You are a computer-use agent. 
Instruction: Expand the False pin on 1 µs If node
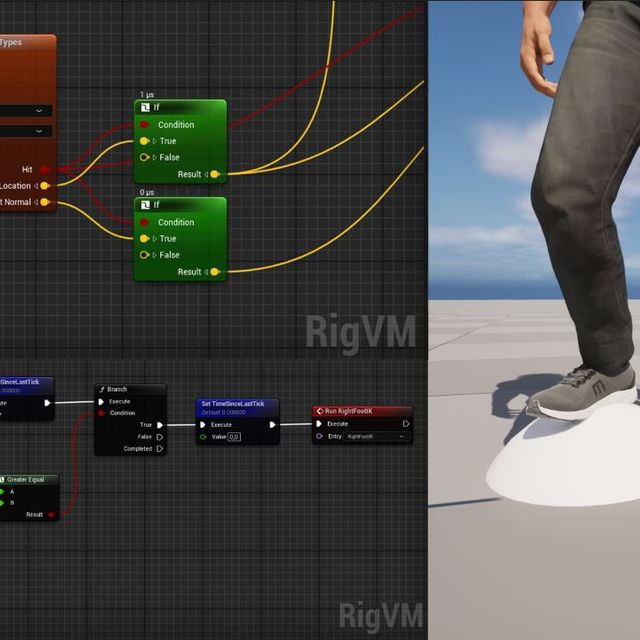[155, 158]
